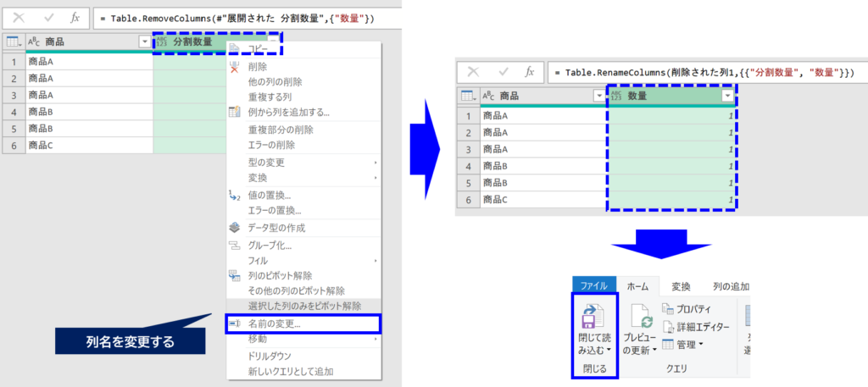Cancel the Table.RenameColumns formula with the X icon

[x=473, y=72]
